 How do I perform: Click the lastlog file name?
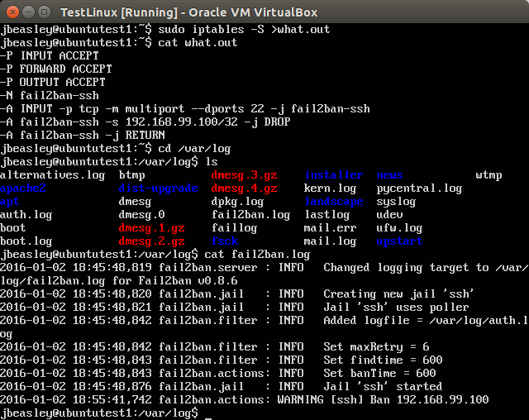click(327, 215)
